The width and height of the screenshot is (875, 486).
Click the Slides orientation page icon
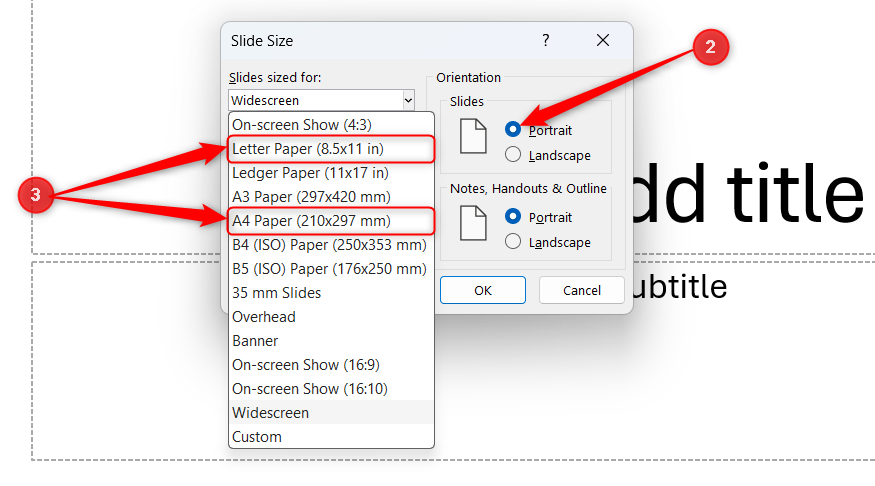pyautogui.click(x=473, y=136)
